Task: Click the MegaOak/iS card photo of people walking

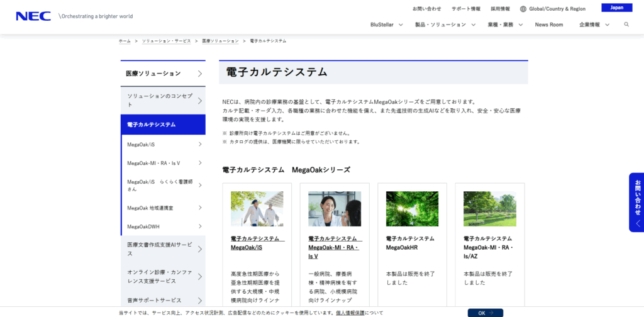Action: pos(257,209)
